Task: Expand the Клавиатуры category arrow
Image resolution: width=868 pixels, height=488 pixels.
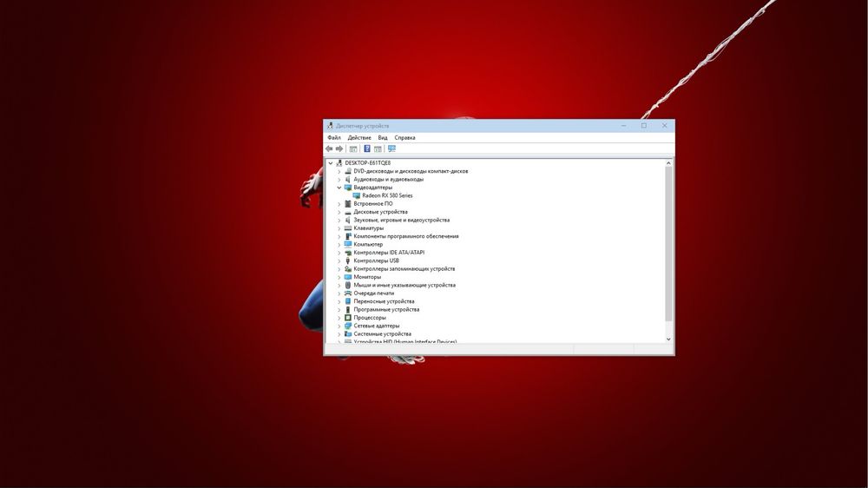Action: click(x=339, y=228)
